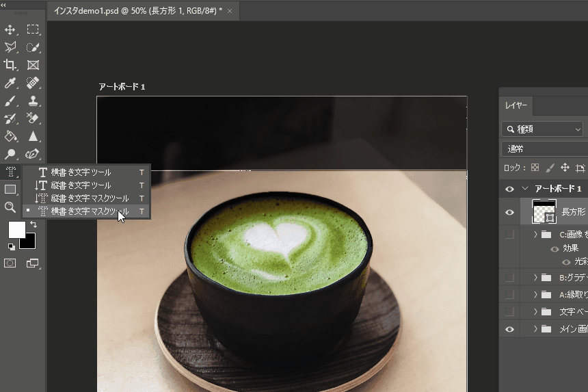Expand the メイン画像 group
Viewport: 588px width, 392px height.
point(535,329)
